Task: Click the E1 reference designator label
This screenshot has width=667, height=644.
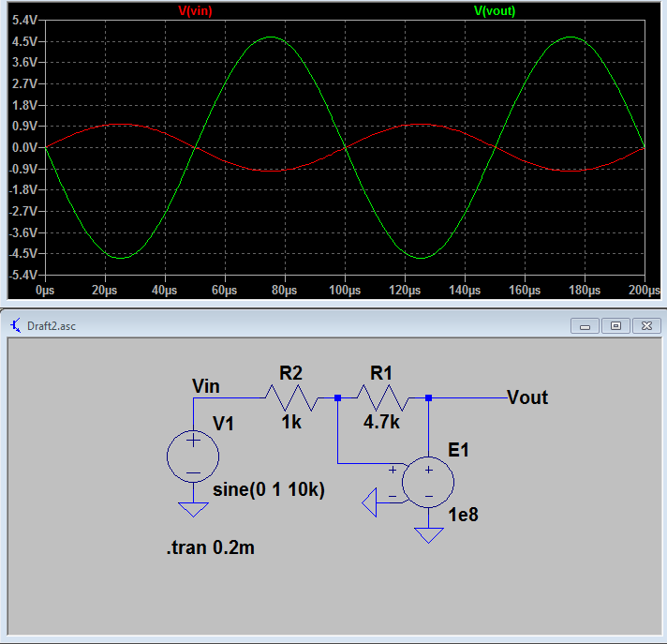Action: click(459, 450)
